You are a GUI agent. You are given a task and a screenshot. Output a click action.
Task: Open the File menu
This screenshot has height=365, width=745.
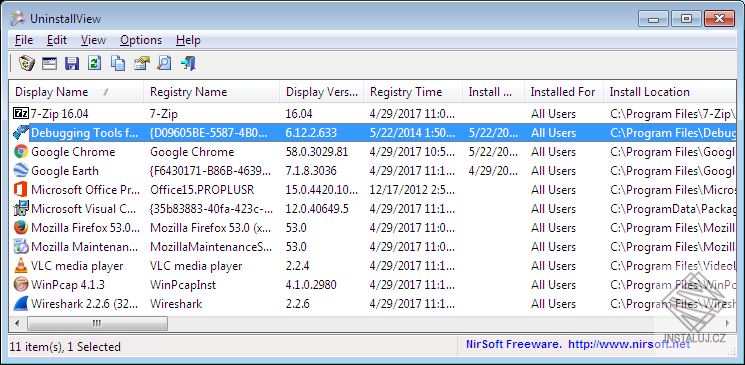pyautogui.click(x=24, y=40)
